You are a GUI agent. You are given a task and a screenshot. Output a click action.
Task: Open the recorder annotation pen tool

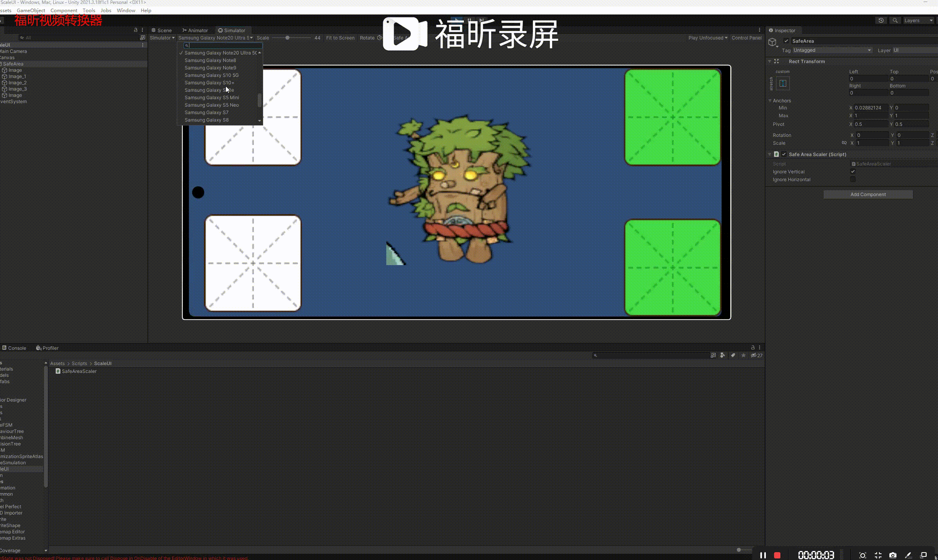[x=908, y=555]
